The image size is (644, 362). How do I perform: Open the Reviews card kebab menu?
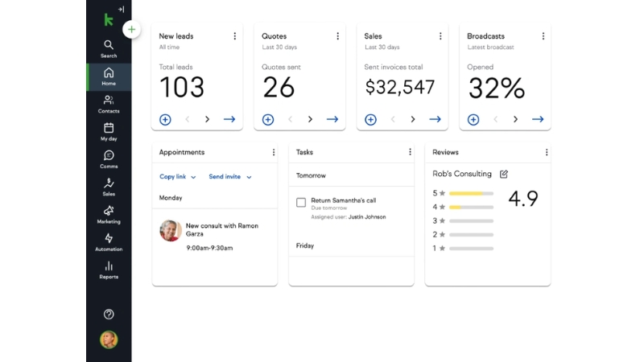pyautogui.click(x=546, y=152)
